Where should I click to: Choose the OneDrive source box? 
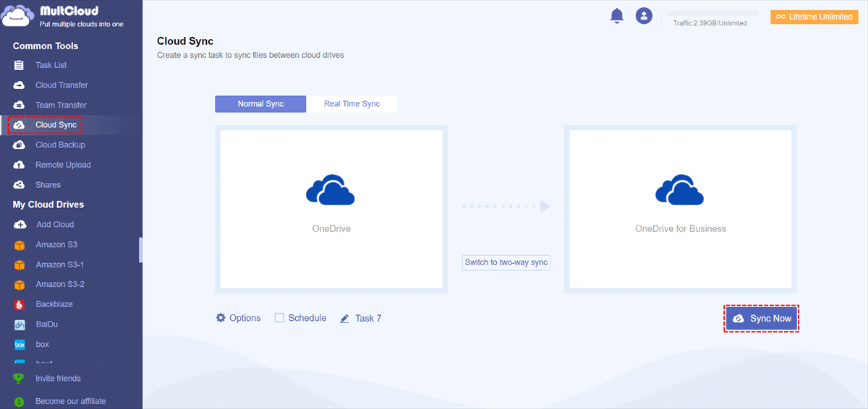[x=331, y=209]
